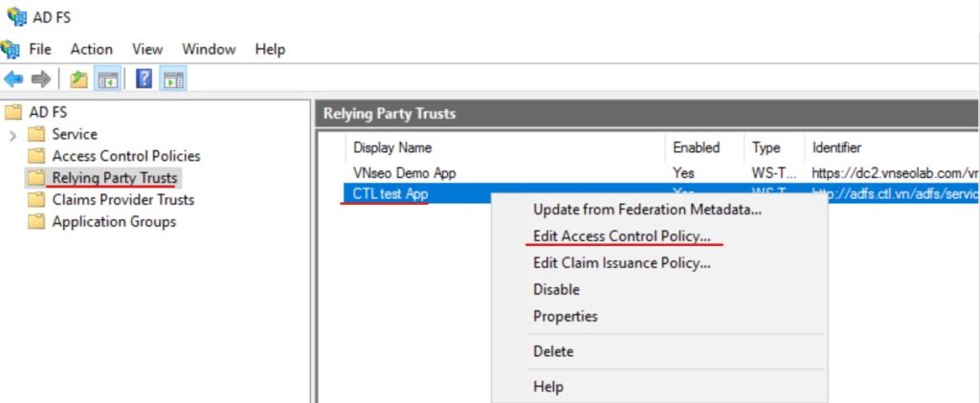Image resolution: width=980 pixels, height=403 pixels.
Task: Select Update from Federation Metadata
Action: (647, 209)
